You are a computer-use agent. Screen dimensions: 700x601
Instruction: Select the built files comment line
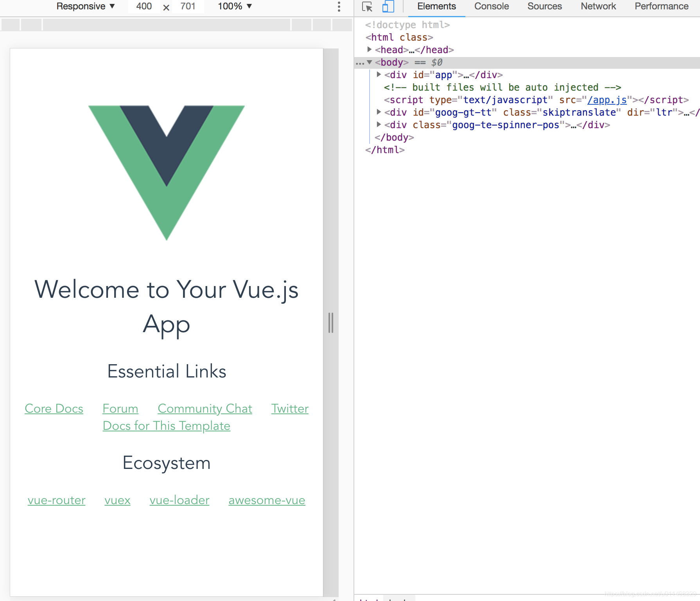pos(503,88)
